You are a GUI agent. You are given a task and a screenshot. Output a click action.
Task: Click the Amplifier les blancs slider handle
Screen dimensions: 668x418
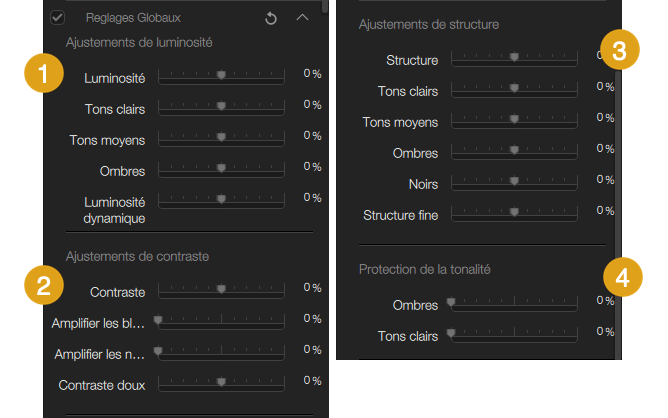(x=158, y=320)
